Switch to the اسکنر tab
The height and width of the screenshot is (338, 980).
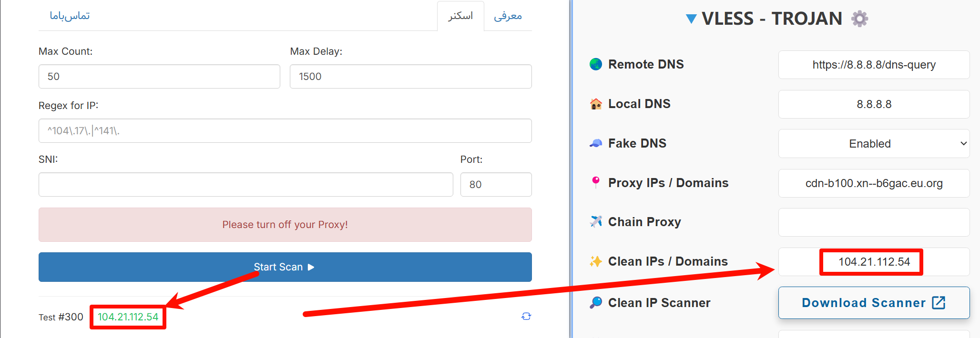click(460, 16)
